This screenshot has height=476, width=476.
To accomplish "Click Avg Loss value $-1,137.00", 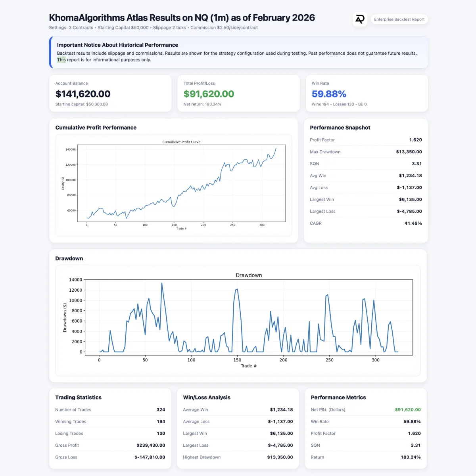I will (409, 187).
